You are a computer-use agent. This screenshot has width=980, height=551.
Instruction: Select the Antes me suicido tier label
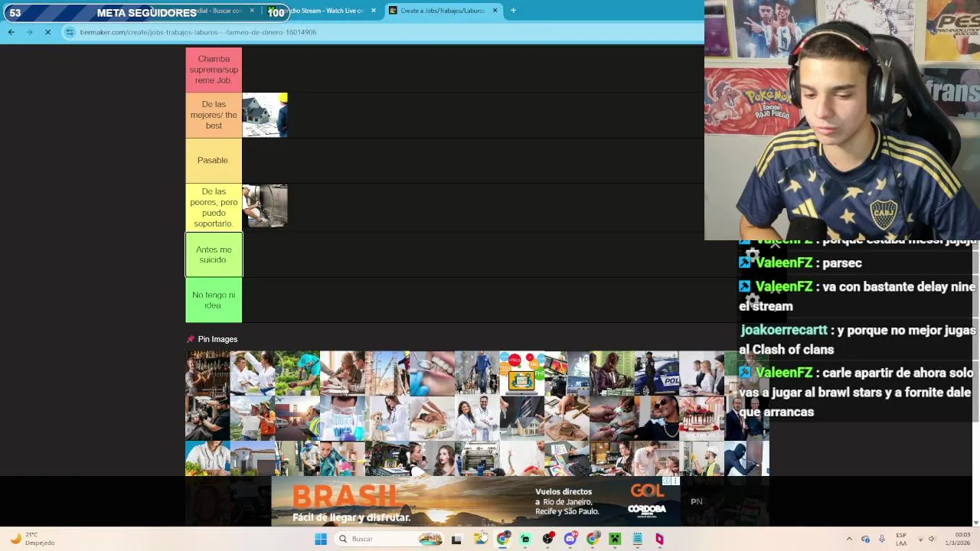[214, 254]
